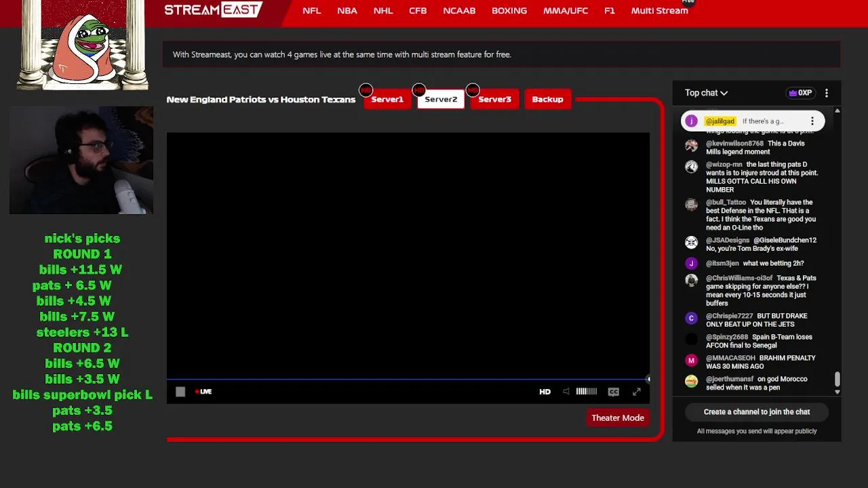Click the 'New England Patriots vs Houston Texans' title
The height and width of the screenshot is (488, 868).
click(x=261, y=100)
